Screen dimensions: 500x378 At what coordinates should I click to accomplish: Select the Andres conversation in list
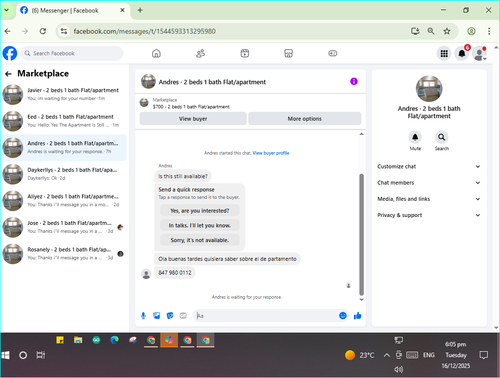pyautogui.click(x=64, y=148)
